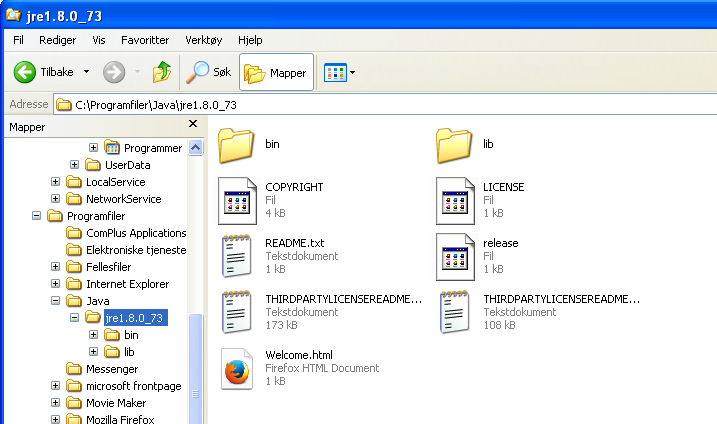The image size is (717, 424).
Task: Expand the Internet Explorer tree node
Action: [x=55, y=284]
